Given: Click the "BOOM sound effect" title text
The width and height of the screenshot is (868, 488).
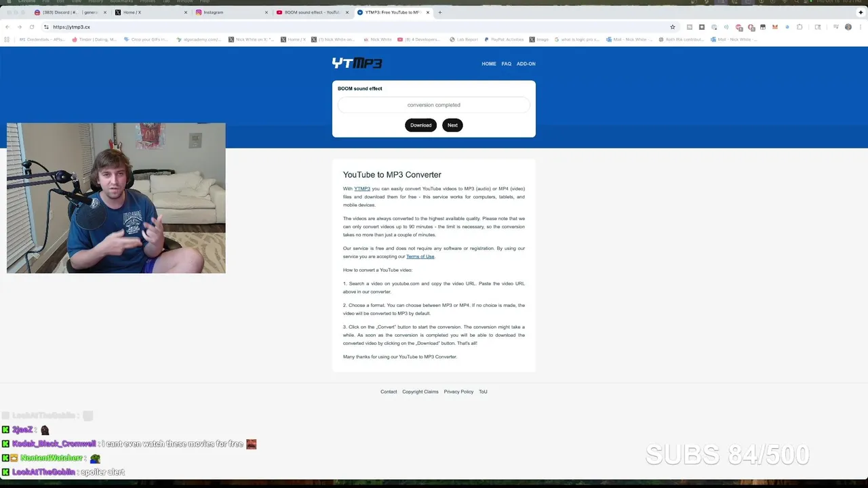Looking at the screenshot, I should pos(360,89).
